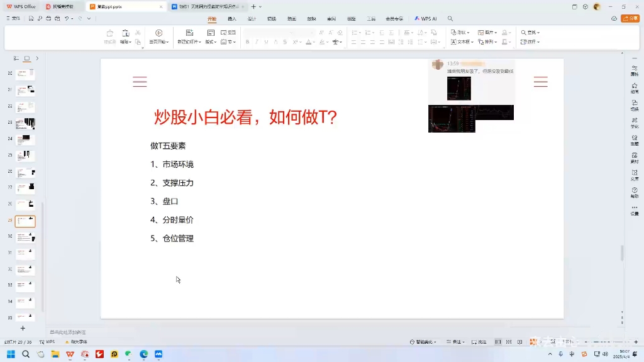Toggle Italic formatting
The image size is (644, 362).
(x=257, y=42)
